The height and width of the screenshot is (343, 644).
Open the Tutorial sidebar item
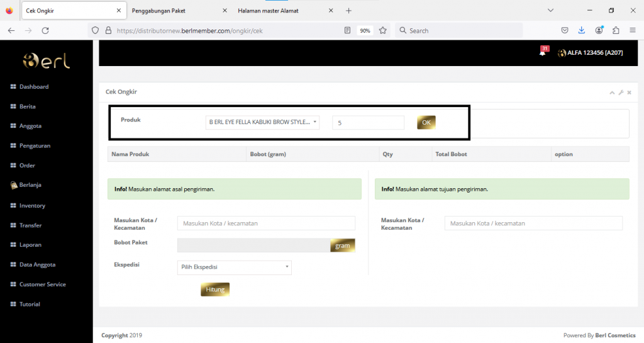30,305
